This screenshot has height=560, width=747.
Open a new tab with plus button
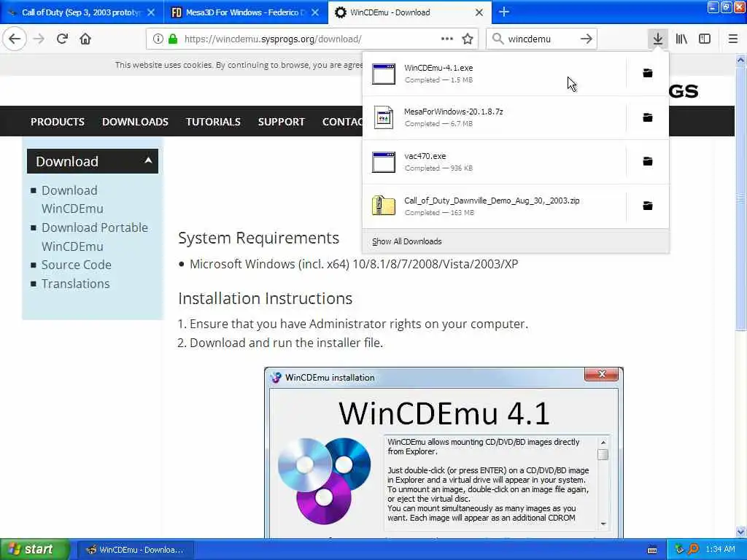(504, 12)
